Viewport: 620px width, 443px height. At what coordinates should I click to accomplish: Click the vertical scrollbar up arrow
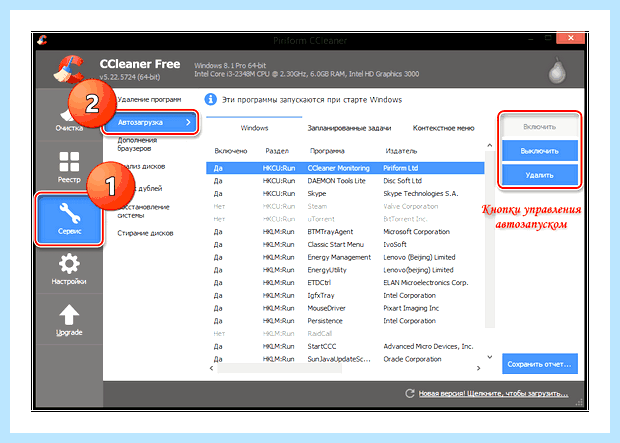(490, 145)
